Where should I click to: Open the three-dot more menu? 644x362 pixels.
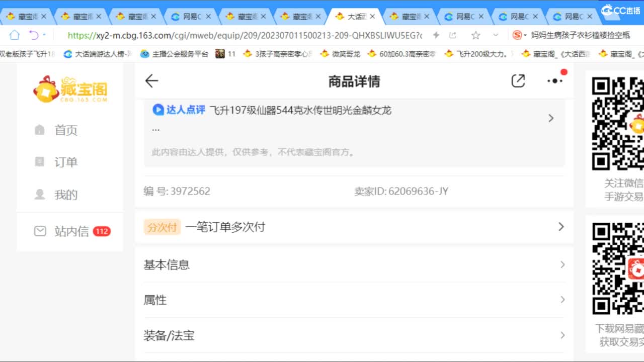click(x=555, y=80)
